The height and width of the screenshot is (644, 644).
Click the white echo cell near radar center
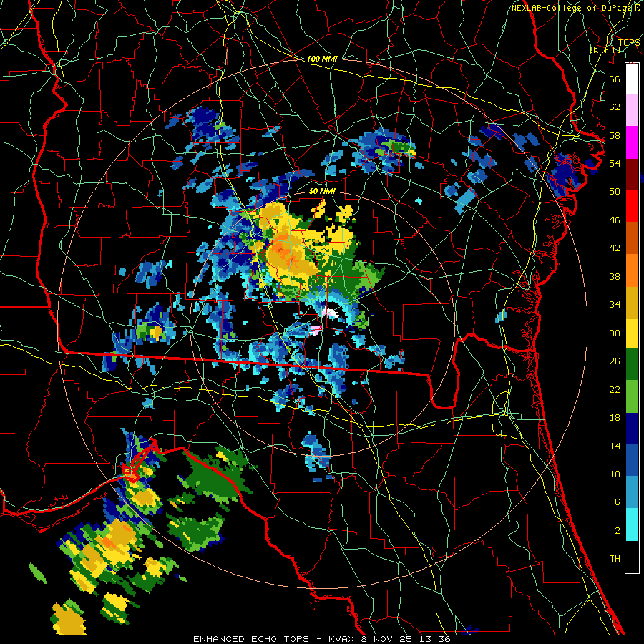pyautogui.click(x=331, y=313)
